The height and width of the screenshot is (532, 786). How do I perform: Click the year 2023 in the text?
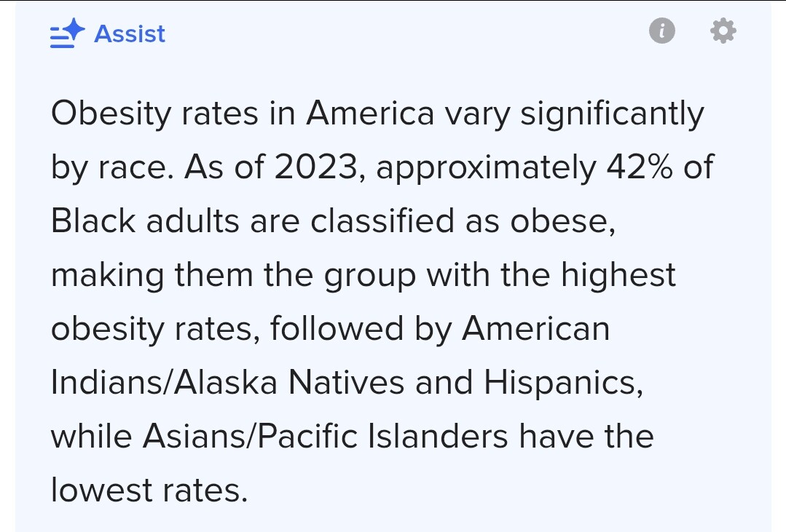coord(316,167)
